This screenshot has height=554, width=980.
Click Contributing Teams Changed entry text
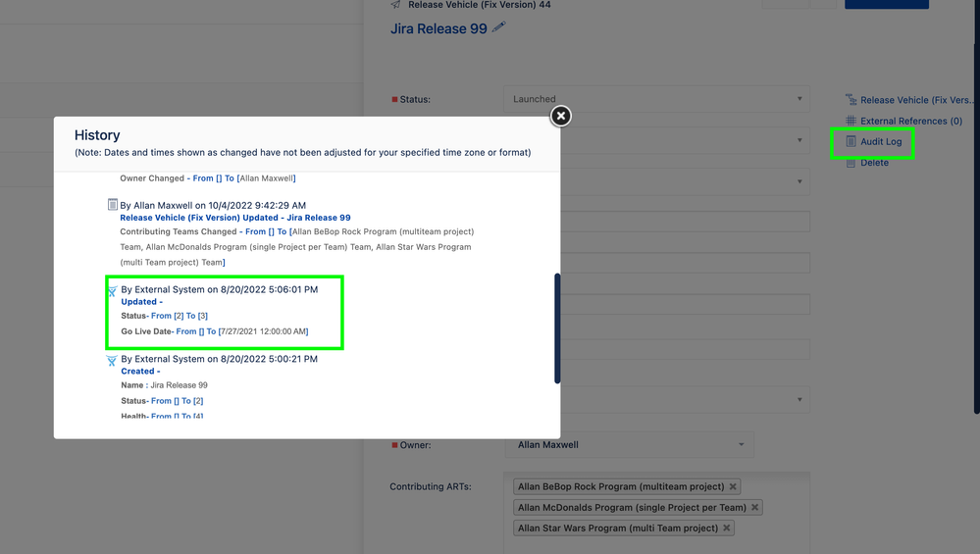(297, 247)
